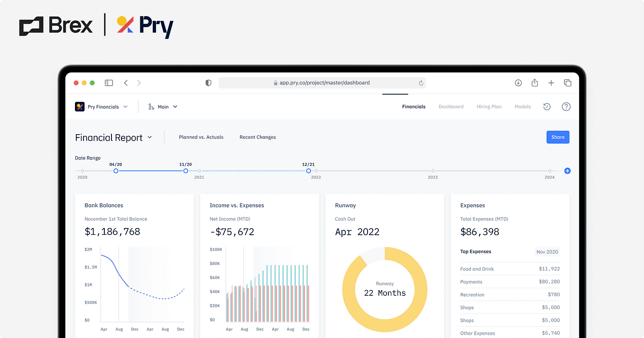Image resolution: width=644 pixels, height=338 pixels.
Task: Click the Pry Financials logo icon
Action: [x=79, y=107]
